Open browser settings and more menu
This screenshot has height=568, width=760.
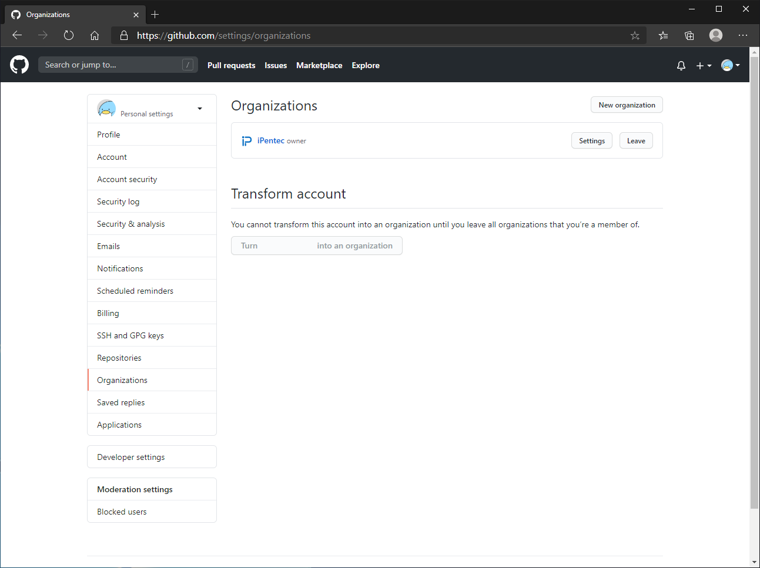click(743, 35)
